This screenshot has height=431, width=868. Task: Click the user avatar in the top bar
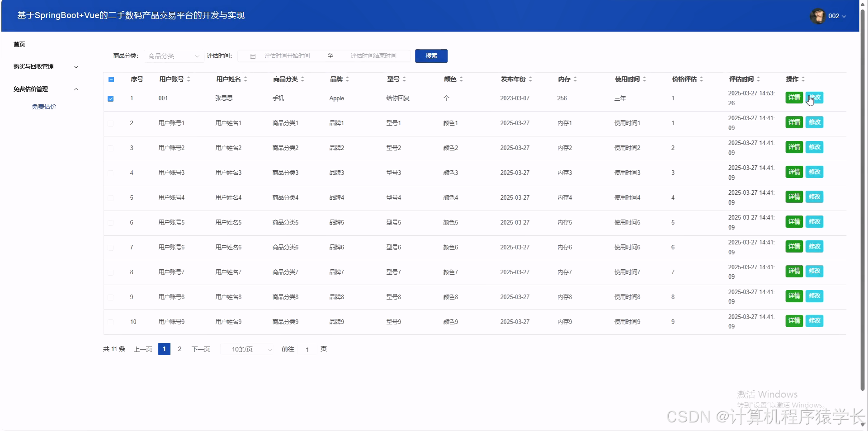(819, 15)
